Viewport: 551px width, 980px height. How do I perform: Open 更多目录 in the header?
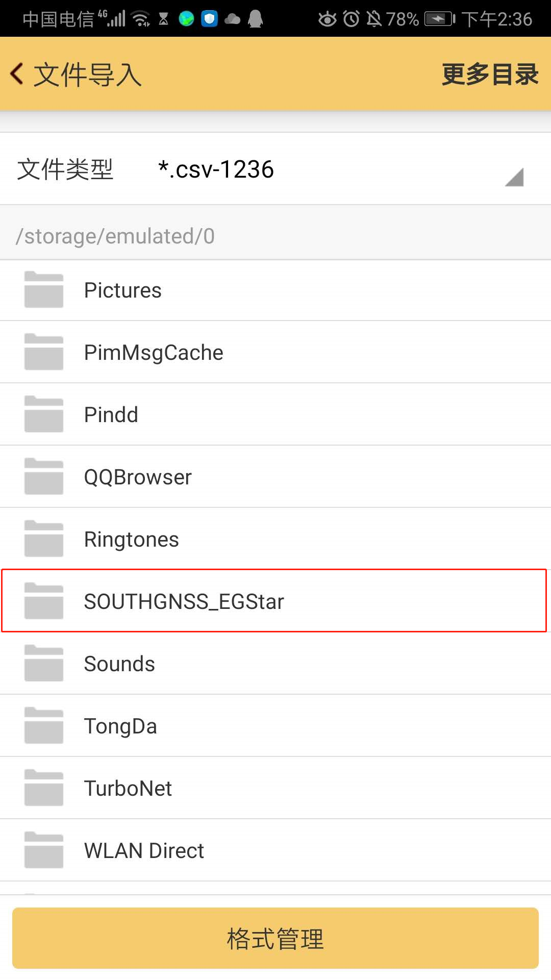489,75
